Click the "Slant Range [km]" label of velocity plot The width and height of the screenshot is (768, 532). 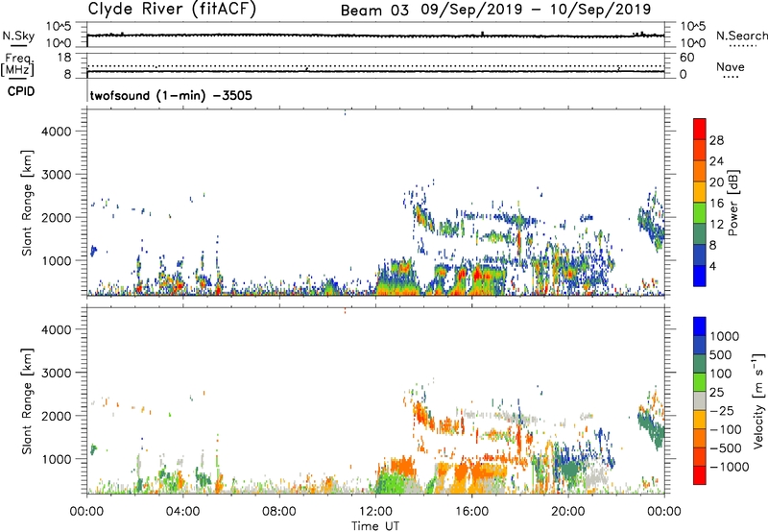tap(27, 401)
